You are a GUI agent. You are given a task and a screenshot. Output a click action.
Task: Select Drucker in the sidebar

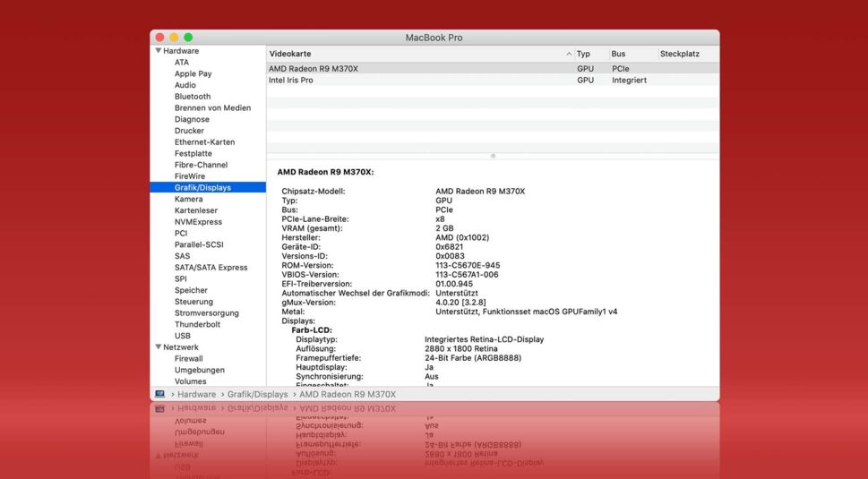189,131
